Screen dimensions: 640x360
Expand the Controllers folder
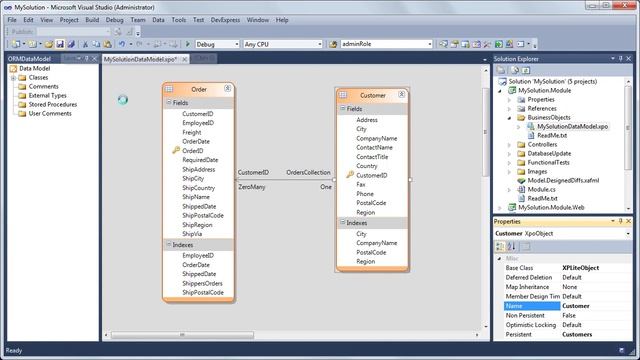tap(509, 144)
